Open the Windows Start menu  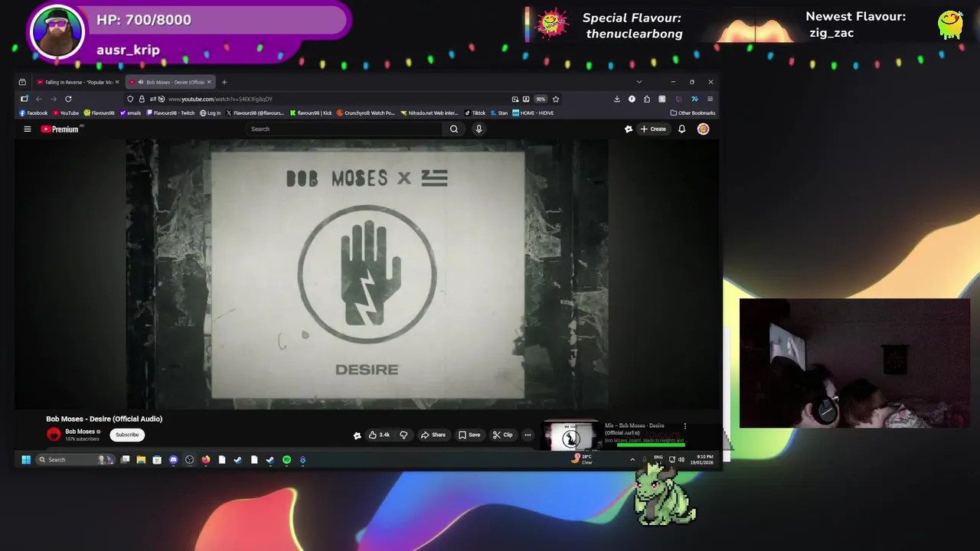(x=25, y=460)
